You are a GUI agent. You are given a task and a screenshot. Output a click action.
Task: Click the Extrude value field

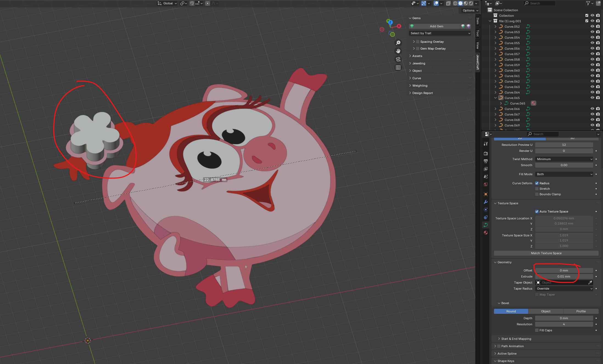(564, 276)
